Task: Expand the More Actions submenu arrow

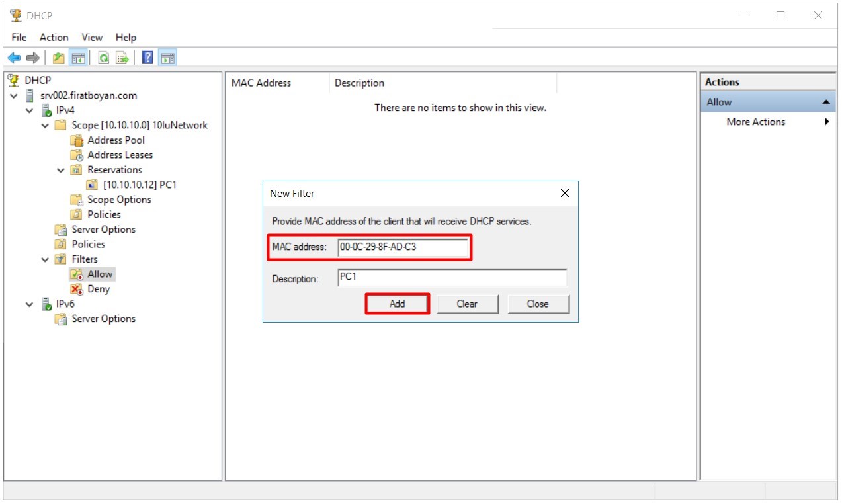Action: pyautogui.click(x=827, y=122)
